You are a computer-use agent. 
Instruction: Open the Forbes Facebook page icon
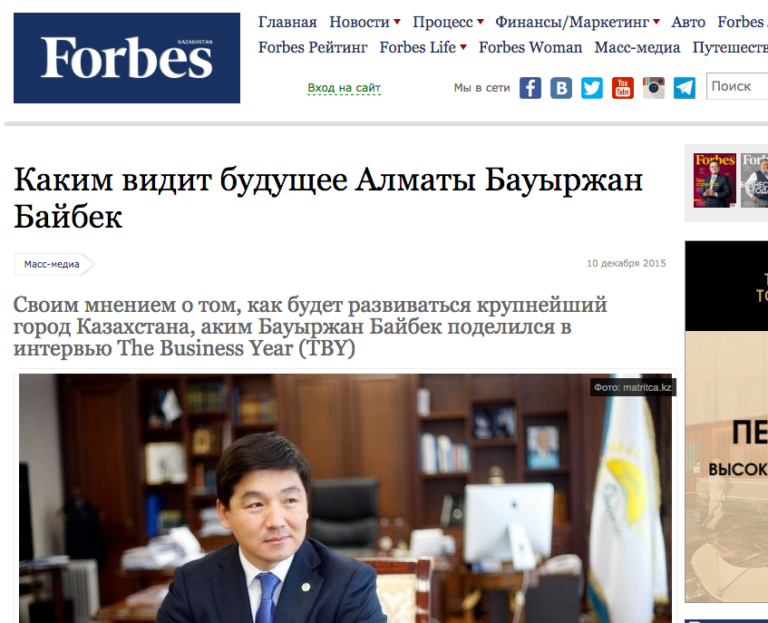[530, 88]
